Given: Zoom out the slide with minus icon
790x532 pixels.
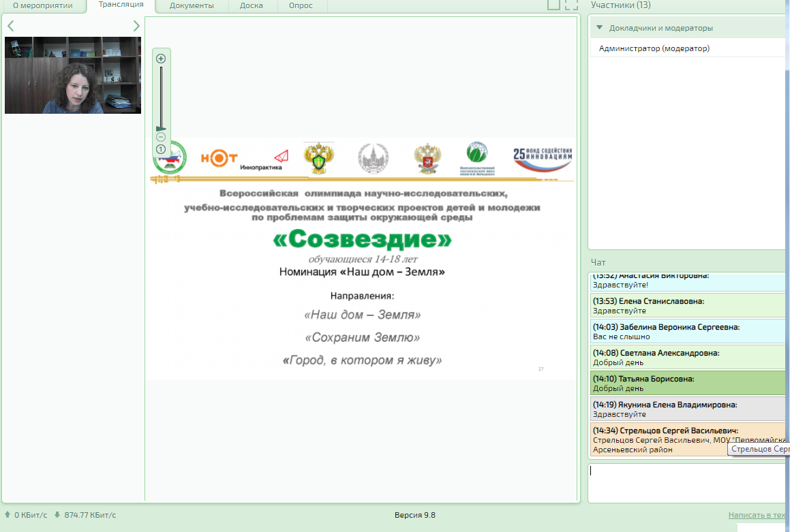Looking at the screenshot, I should 161,137.
